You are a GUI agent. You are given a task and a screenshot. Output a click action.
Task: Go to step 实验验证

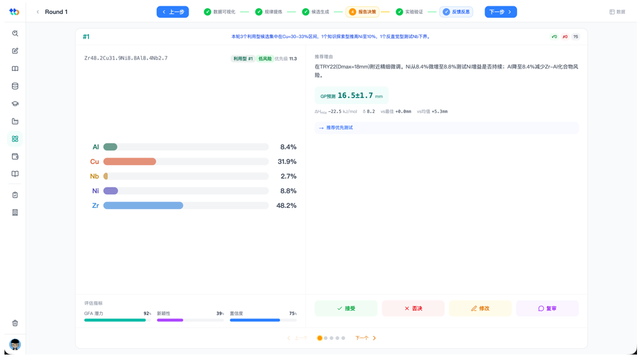pos(410,12)
